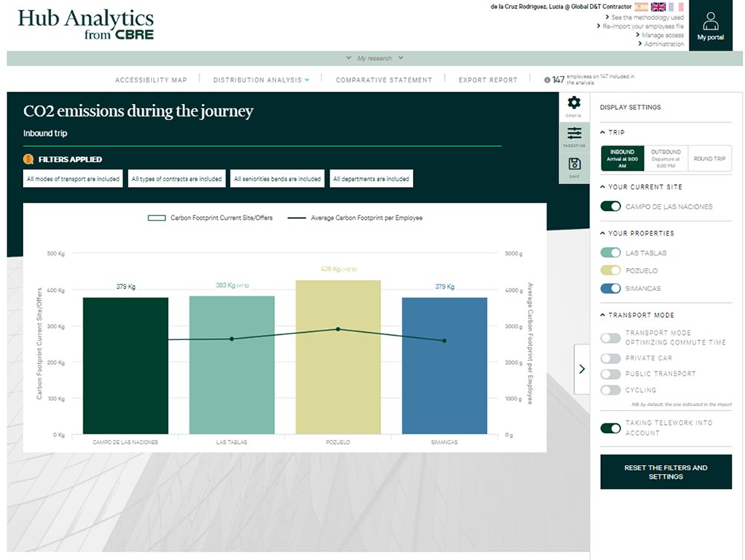
Task: Click the Average Carbon Footprint legend line
Action: [296, 218]
